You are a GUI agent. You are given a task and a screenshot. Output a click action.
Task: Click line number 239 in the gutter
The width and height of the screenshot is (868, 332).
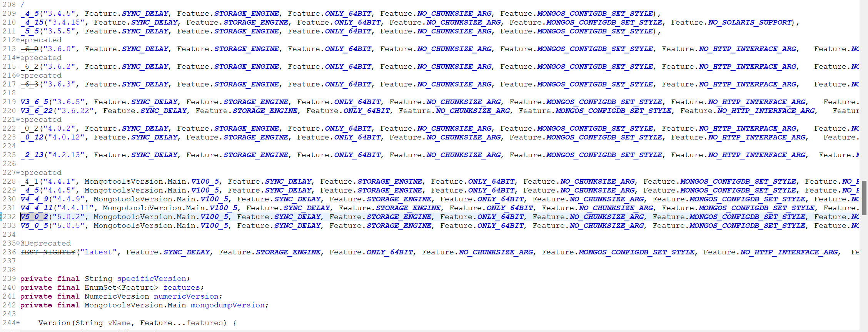pos(9,279)
